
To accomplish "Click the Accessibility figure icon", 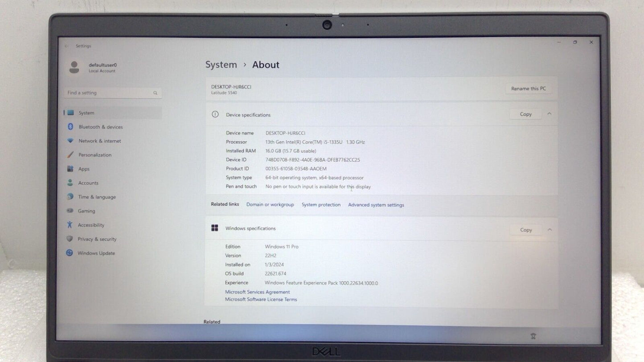I will tap(70, 225).
